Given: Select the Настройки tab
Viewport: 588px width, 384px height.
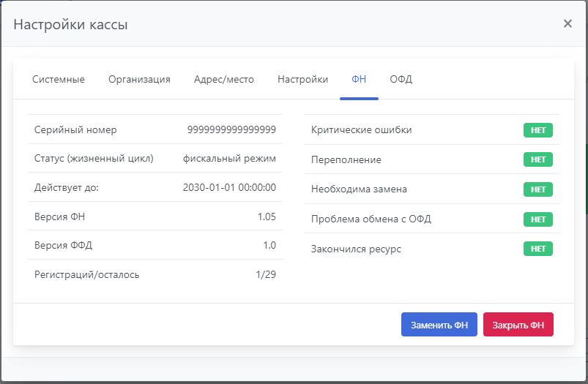Looking at the screenshot, I should tap(302, 80).
